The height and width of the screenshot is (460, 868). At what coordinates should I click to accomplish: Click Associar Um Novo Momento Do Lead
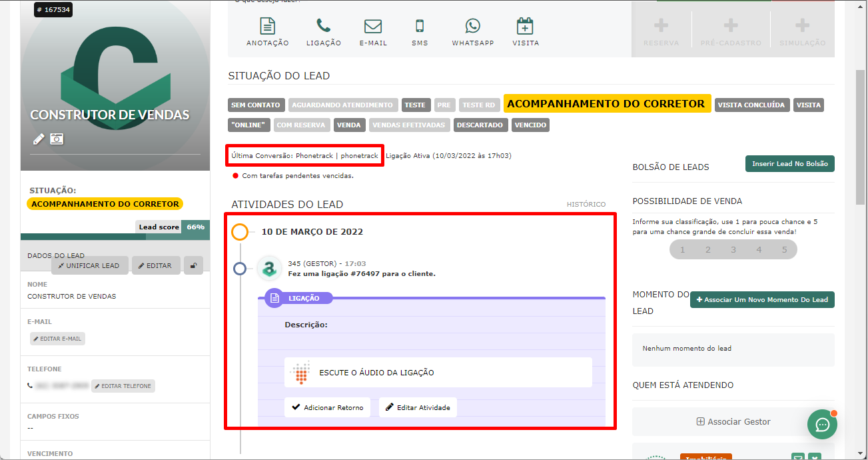(x=762, y=299)
